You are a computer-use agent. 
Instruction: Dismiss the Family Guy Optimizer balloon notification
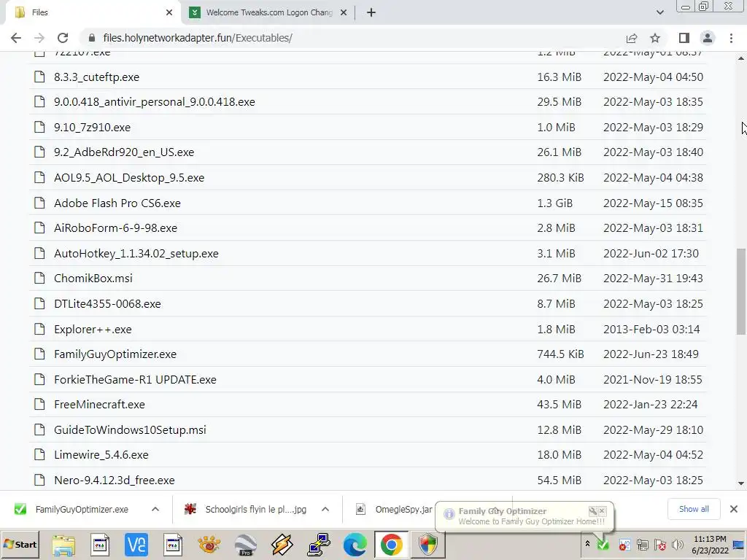pos(602,511)
